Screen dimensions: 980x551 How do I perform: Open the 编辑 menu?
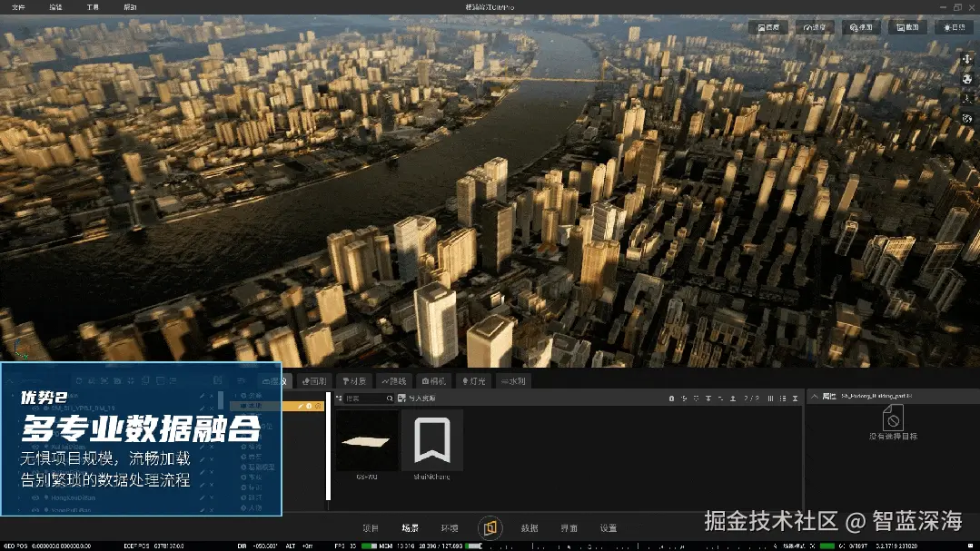(x=55, y=7)
